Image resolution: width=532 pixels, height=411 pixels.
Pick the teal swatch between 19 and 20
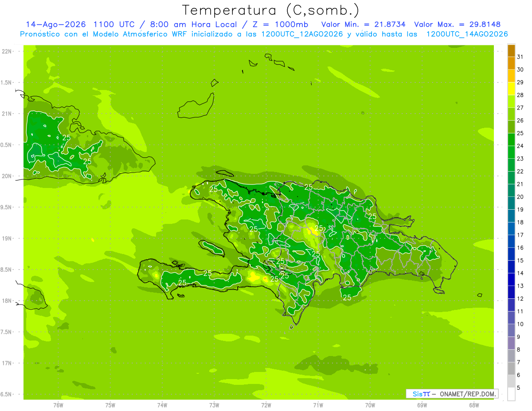point(511,203)
